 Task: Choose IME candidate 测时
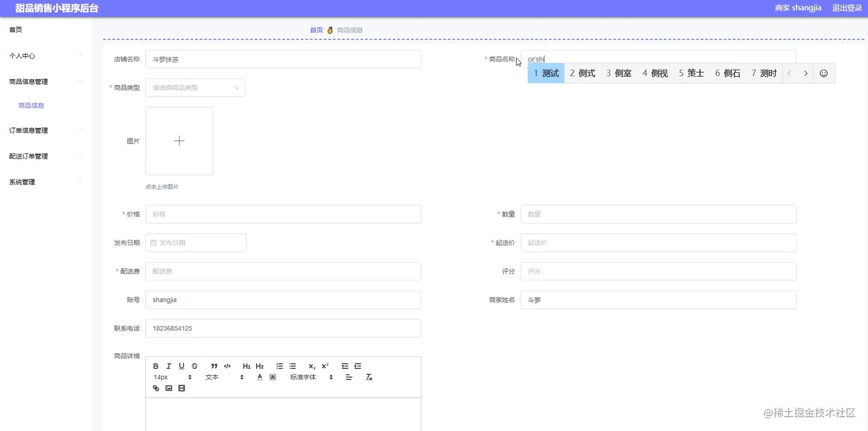764,73
